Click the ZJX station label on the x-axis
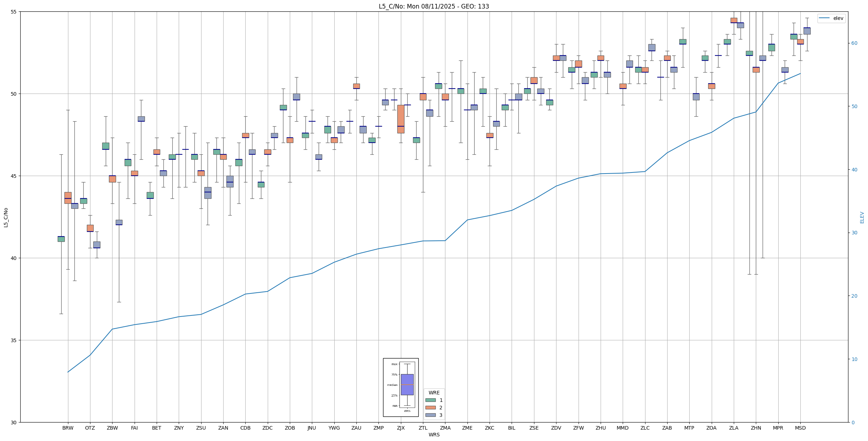868x441 pixels. click(x=401, y=428)
